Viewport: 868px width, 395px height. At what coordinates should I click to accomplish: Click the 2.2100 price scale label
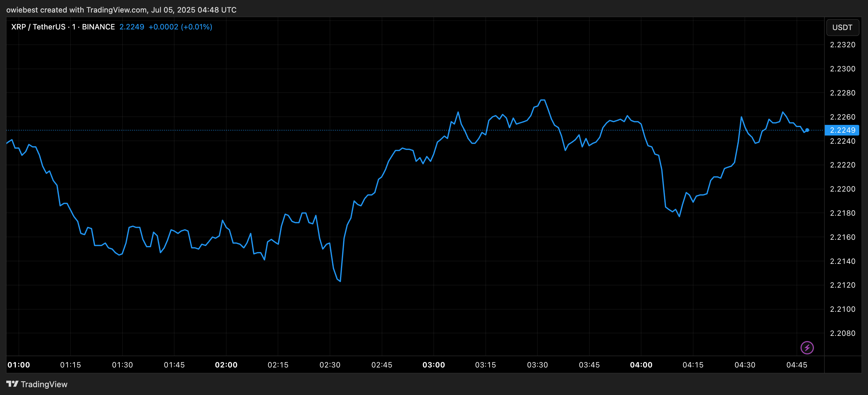pyautogui.click(x=842, y=309)
